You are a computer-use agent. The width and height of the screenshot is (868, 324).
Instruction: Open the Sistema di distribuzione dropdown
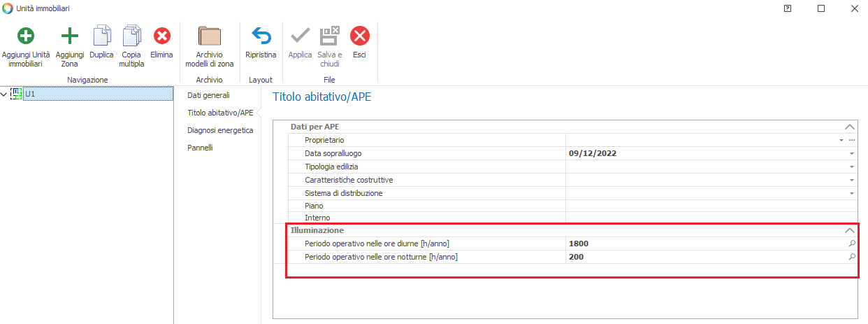pyautogui.click(x=852, y=193)
